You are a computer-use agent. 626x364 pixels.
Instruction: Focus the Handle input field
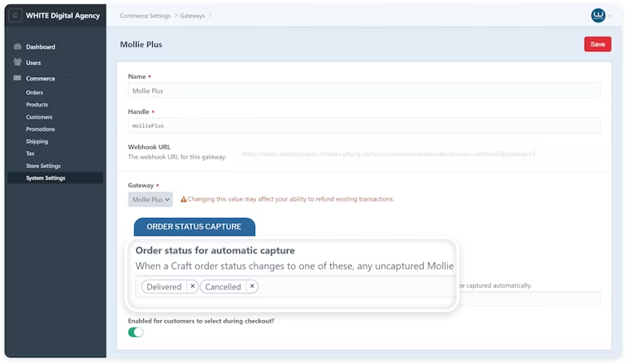[x=364, y=126]
